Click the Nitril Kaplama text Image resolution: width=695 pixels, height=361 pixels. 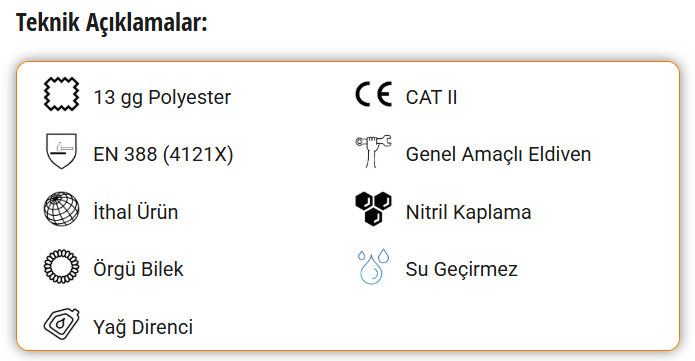click(469, 212)
